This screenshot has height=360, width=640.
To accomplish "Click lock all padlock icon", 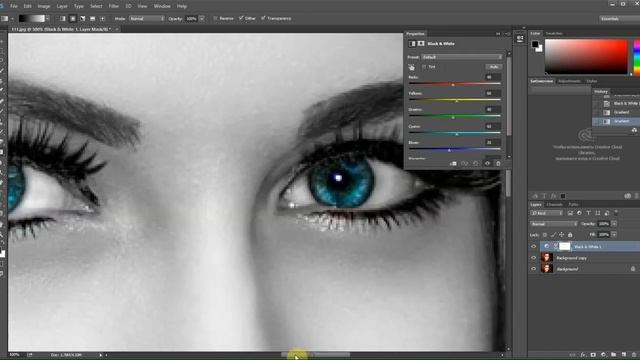I will coord(570,235).
